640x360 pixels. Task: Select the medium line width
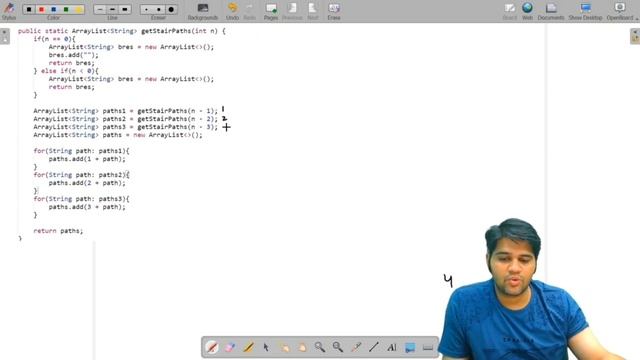click(x=112, y=9)
